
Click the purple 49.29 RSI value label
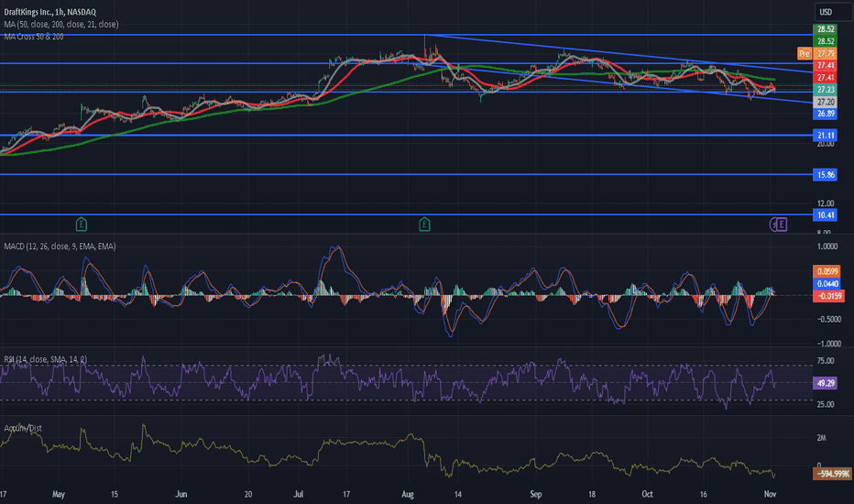pyautogui.click(x=825, y=383)
